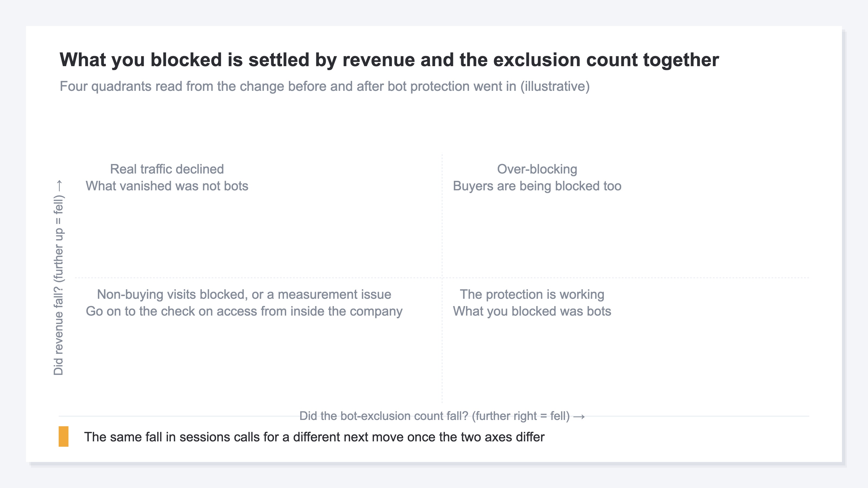Select the 'Over-blocking' quadrant heading
This screenshot has height=488, width=868.
pos(537,169)
